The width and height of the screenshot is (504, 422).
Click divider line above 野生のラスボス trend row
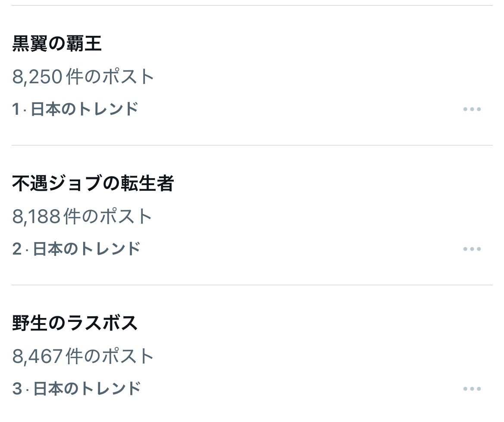click(252, 285)
